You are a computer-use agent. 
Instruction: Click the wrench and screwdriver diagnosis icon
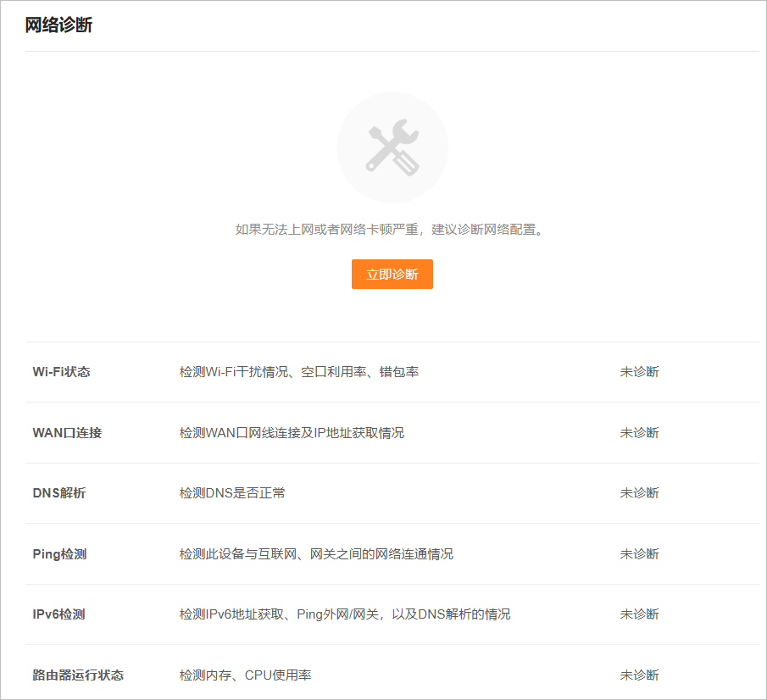[x=392, y=147]
